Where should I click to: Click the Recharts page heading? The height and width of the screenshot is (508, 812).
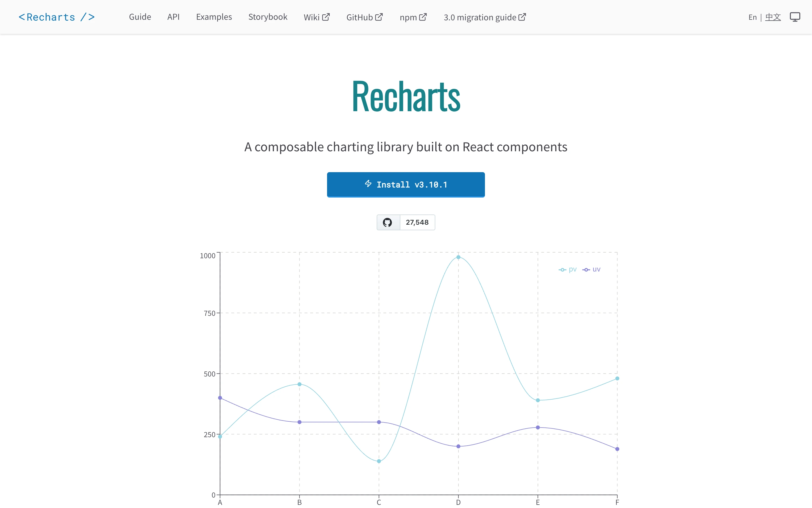406,97
